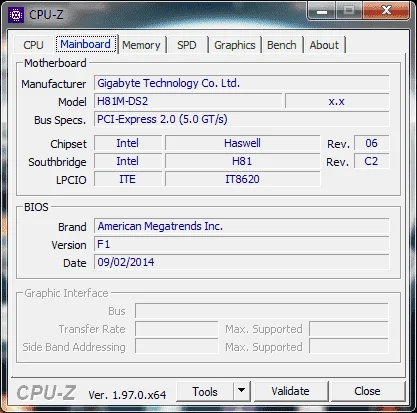Minimize the CPU-Z window

[x=322, y=11]
